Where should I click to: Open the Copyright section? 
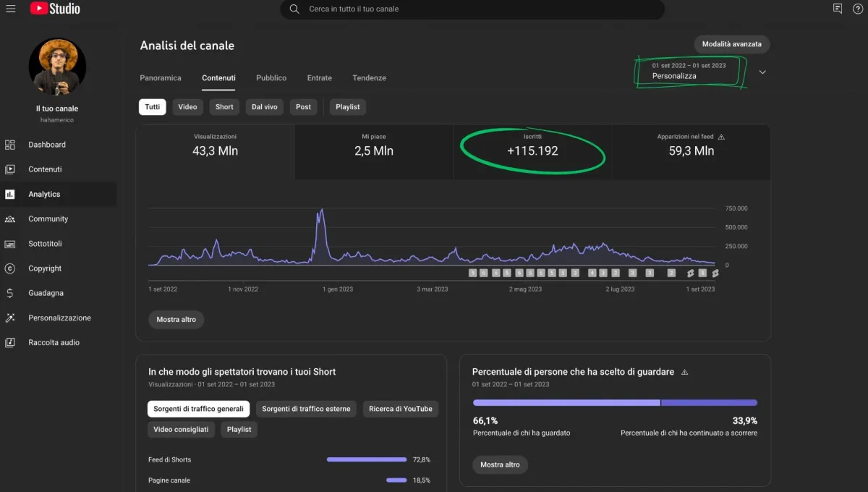[x=45, y=268]
